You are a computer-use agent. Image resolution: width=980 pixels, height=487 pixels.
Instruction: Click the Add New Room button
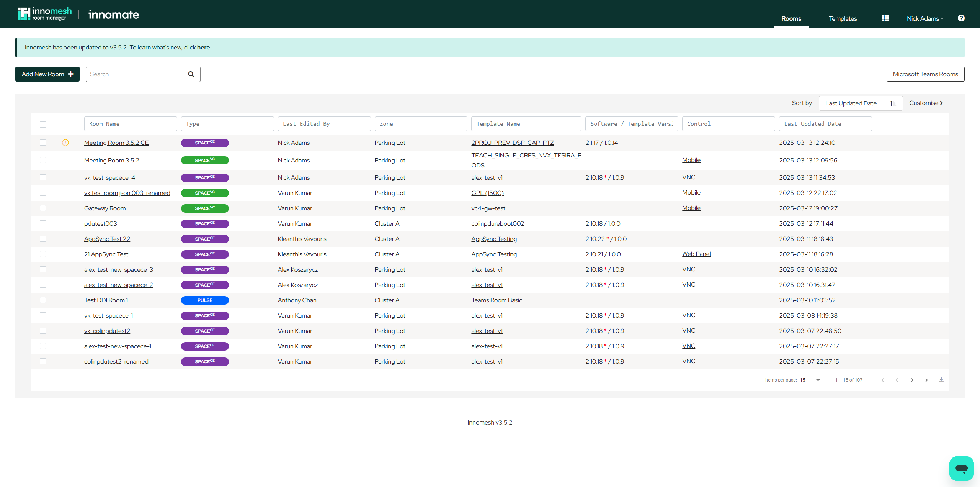tap(47, 74)
